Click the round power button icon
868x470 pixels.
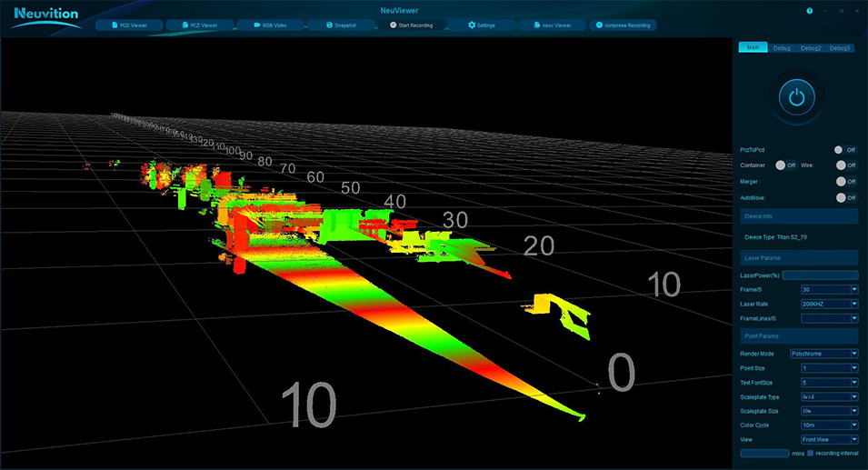[x=796, y=97]
